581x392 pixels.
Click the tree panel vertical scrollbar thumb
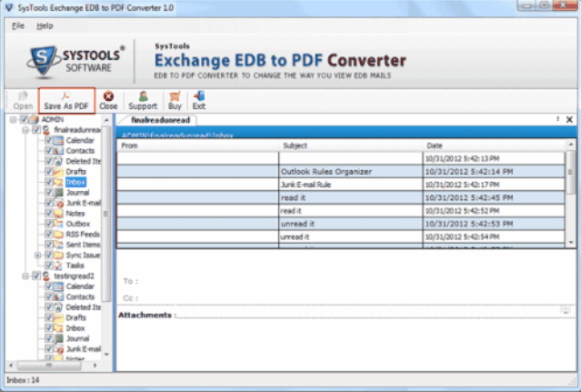point(106,214)
